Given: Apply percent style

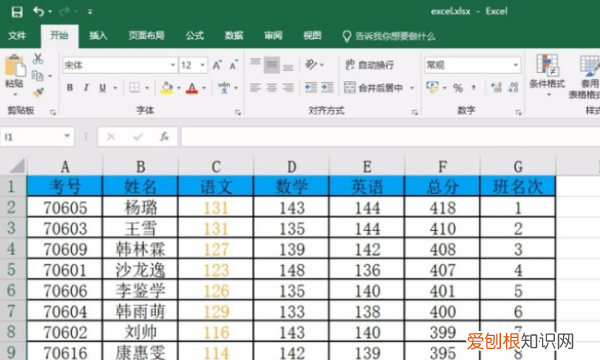Looking at the screenshot, I should tap(458, 88).
